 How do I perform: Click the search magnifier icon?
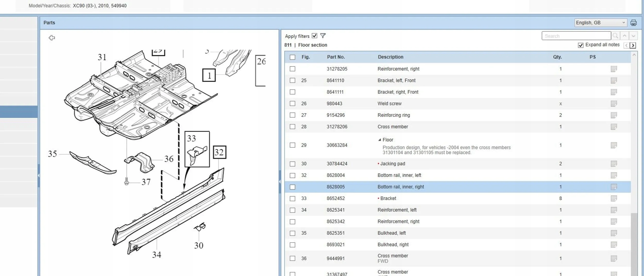coord(615,36)
